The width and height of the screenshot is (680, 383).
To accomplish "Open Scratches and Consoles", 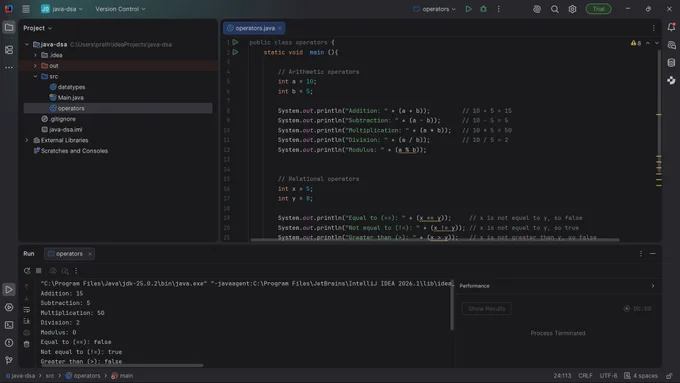I will [74, 151].
